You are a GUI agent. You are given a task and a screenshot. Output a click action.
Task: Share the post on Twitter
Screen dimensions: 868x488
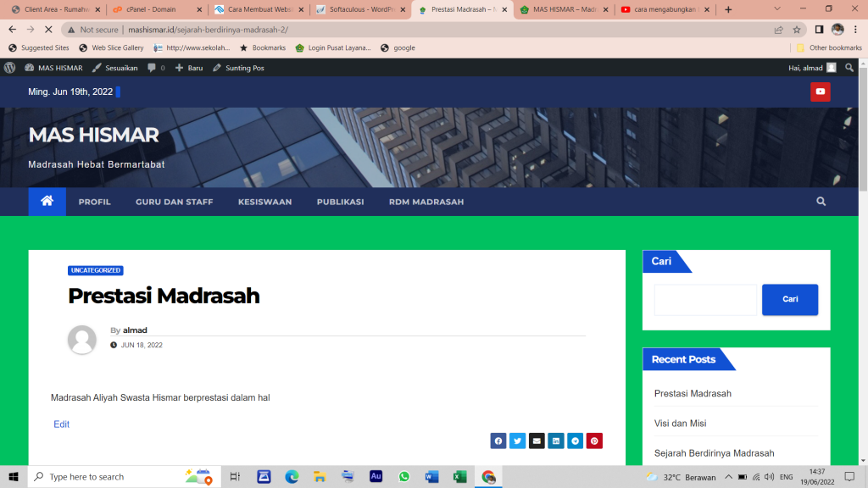pos(517,441)
